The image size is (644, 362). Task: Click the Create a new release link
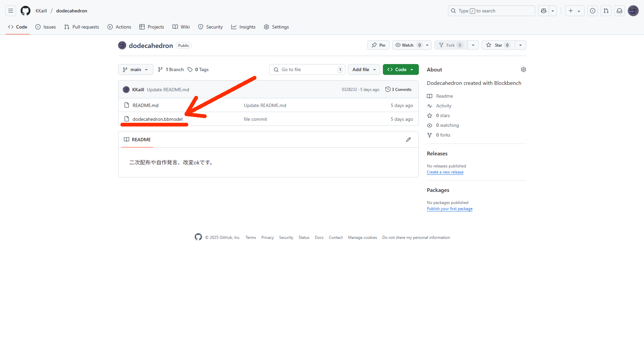tap(445, 172)
